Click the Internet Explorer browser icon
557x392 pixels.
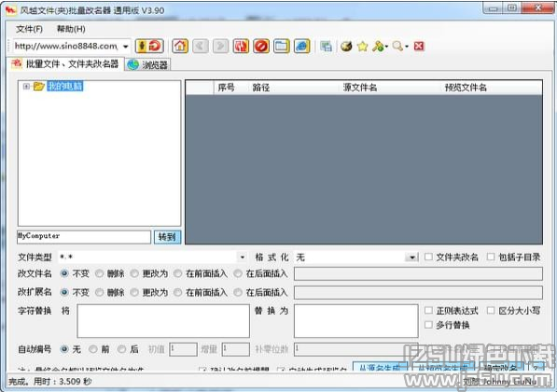tap(302, 47)
